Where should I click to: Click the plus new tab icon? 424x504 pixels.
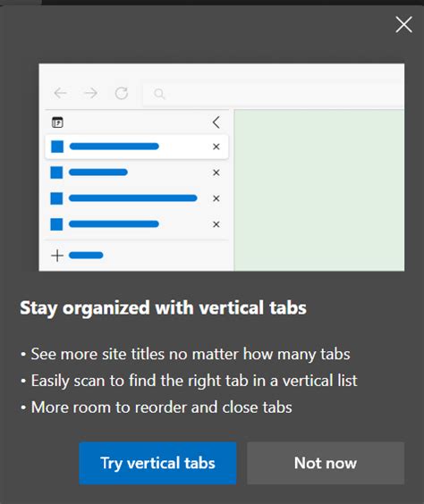[x=57, y=256]
